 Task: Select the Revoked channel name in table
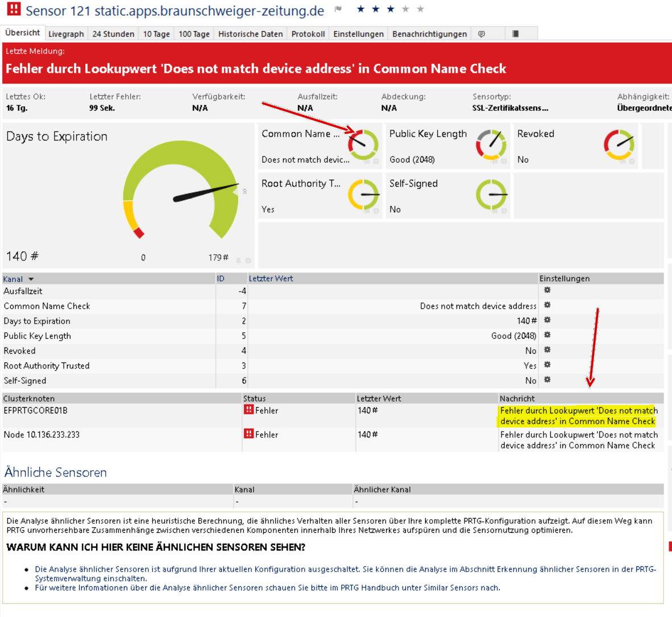(20, 351)
